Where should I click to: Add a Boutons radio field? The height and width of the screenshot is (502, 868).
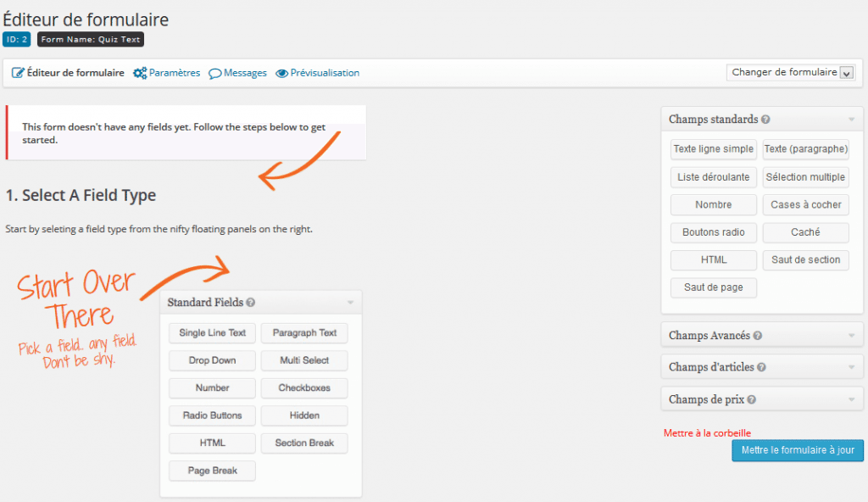pos(713,232)
